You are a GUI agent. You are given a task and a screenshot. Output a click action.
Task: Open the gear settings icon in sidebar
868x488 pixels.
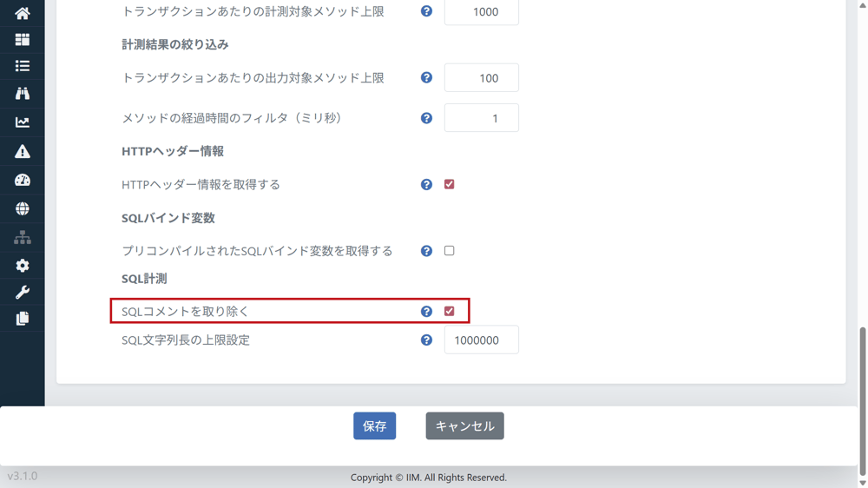(x=23, y=266)
